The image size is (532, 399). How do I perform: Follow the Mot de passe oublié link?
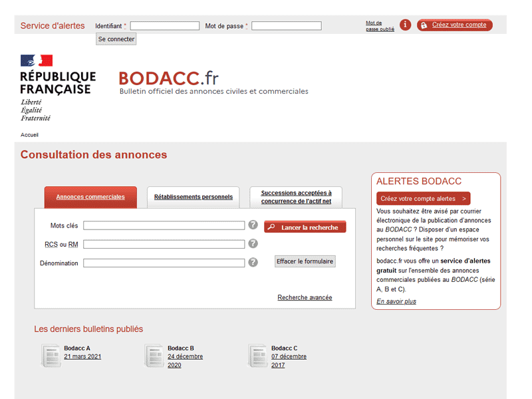click(x=380, y=26)
